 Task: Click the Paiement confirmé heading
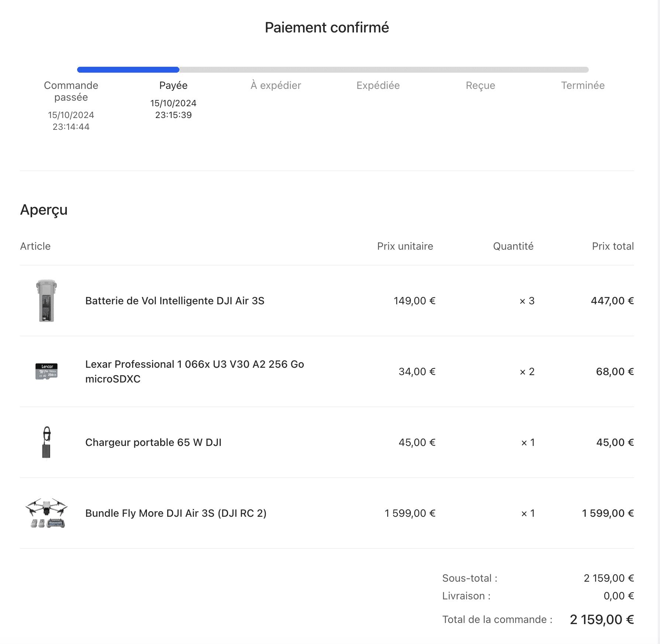coord(327,27)
